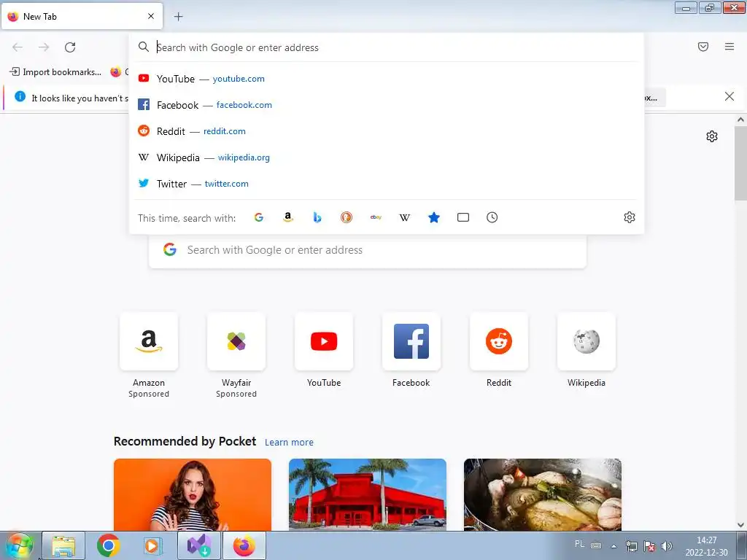Open Visual Studio installer taskbar icon
Viewport: 747px width, 560px height.
[198, 545]
